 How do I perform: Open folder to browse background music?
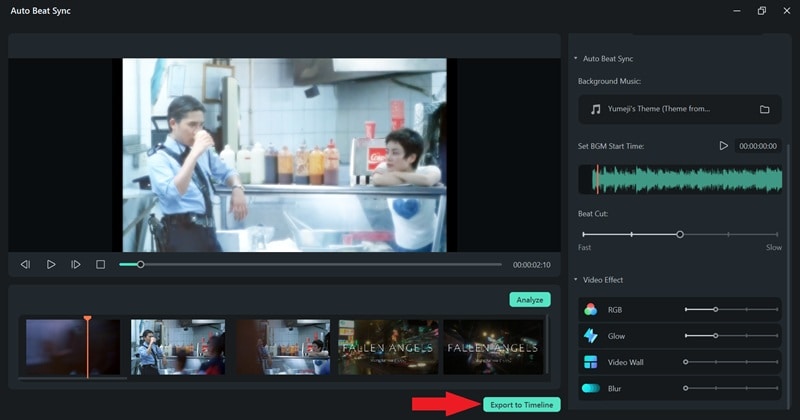(x=764, y=109)
